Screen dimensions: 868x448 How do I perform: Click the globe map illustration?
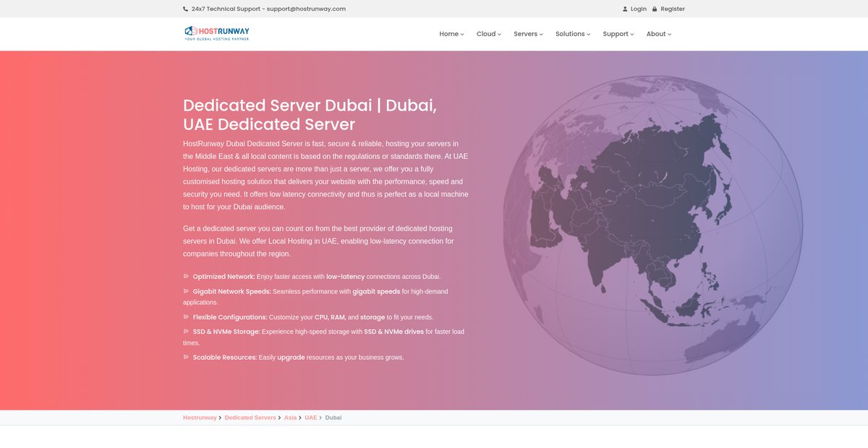pyautogui.click(x=652, y=225)
